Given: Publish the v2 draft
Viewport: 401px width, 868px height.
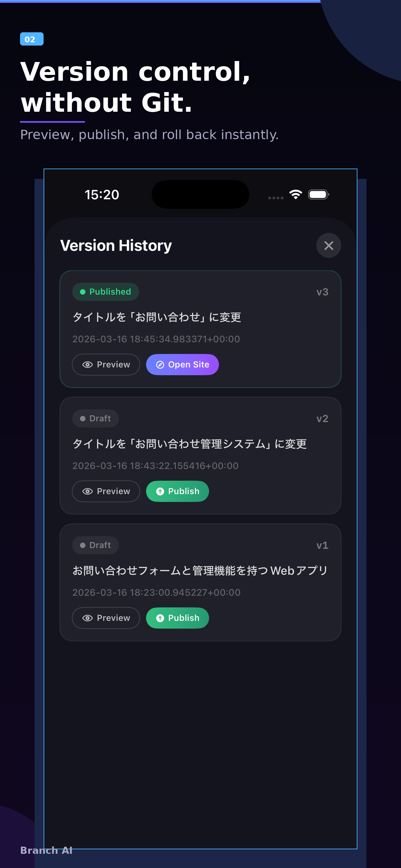Looking at the screenshot, I should [178, 491].
